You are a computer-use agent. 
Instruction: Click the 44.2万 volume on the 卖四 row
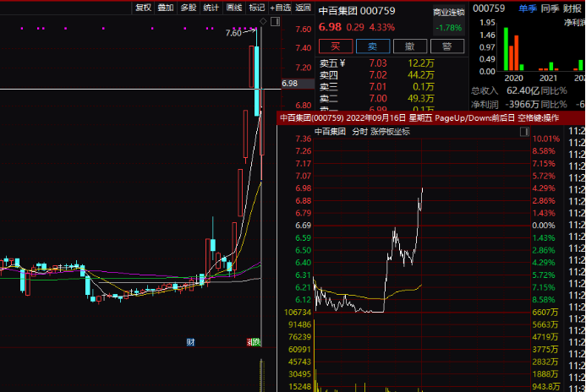click(421, 75)
